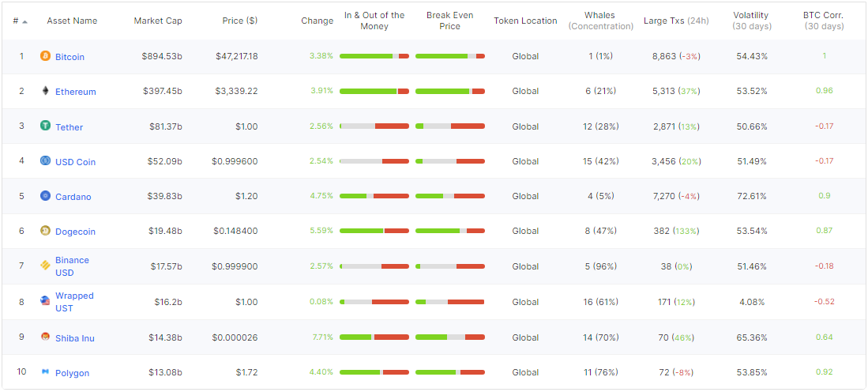Click Shiba Inu's Break Even Price bar
The height and width of the screenshot is (392, 868).
pyautogui.click(x=450, y=337)
